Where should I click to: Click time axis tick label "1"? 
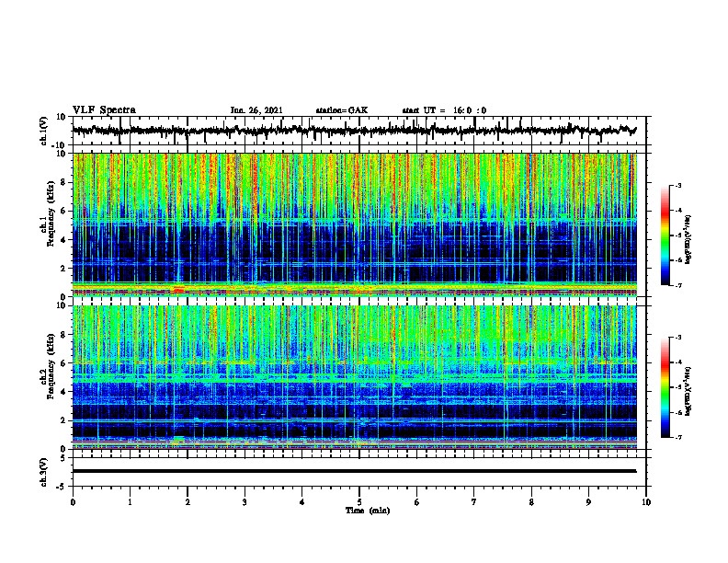pyautogui.click(x=130, y=502)
